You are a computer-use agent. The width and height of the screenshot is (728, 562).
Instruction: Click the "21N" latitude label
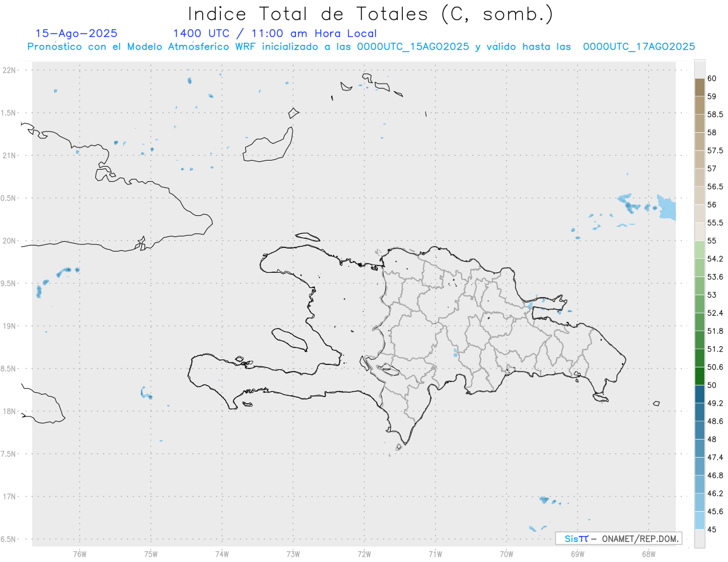point(10,155)
